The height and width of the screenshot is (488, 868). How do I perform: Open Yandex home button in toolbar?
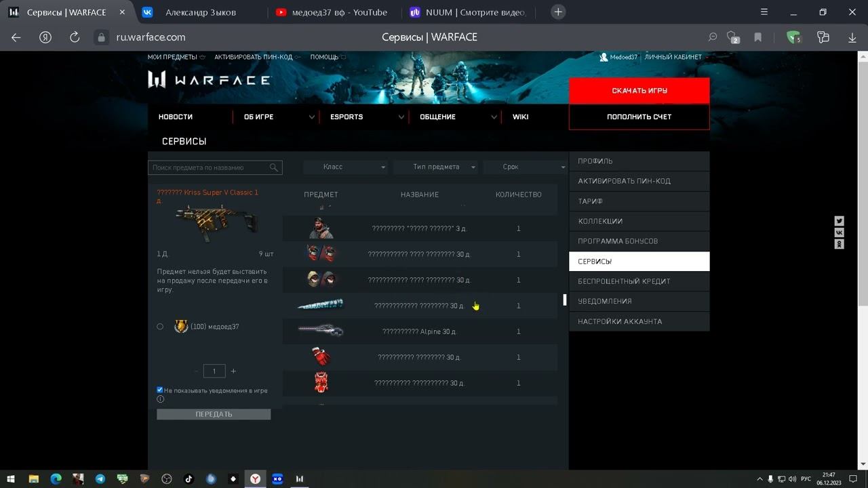[45, 37]
